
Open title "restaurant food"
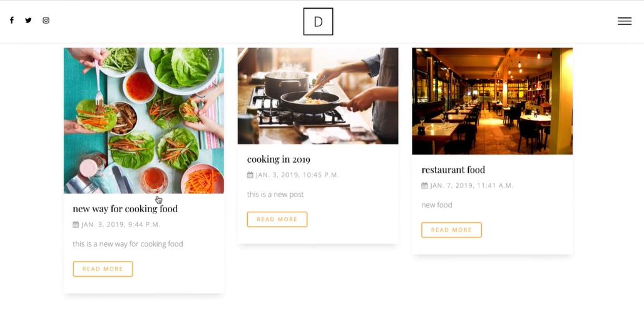[x=453, y=170]
